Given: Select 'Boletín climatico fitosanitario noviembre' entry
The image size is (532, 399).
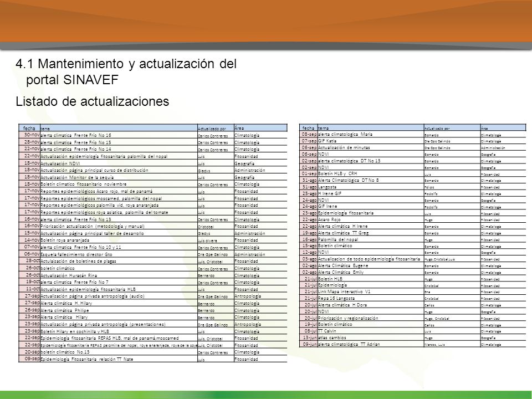Looking at the screenshot, I should point(84,184).
